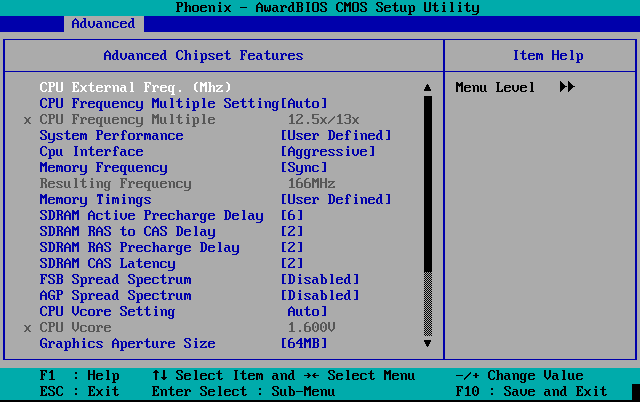
Task: Click the Phoenix - AwardBIOS CMOS Setup Utility title
Action: click(327, 7)
